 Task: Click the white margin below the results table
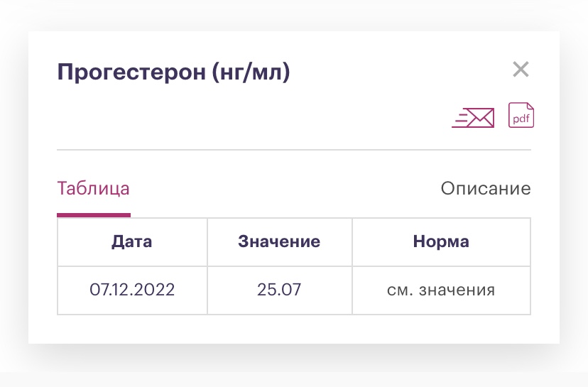coord(293,329)
